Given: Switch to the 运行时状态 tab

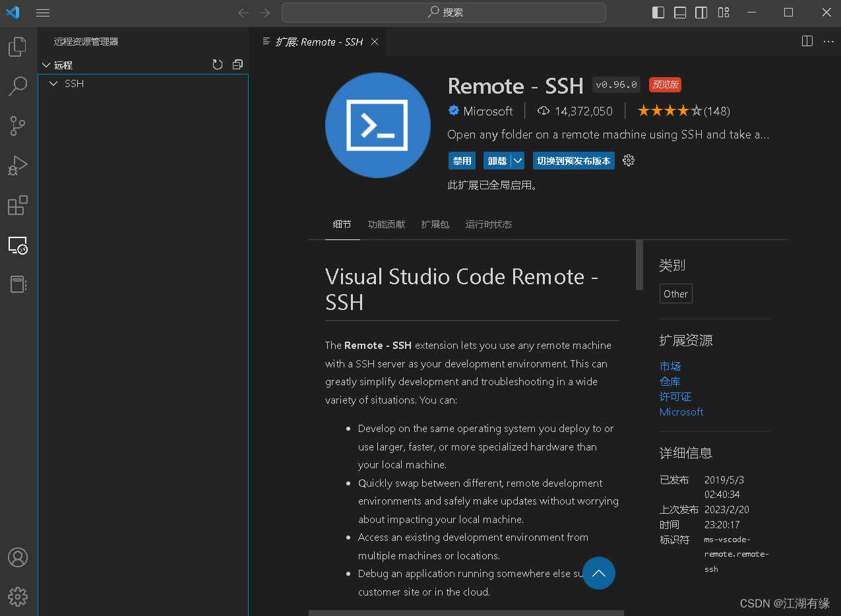Looking at the screenshot, I should (x=488, y=224).
